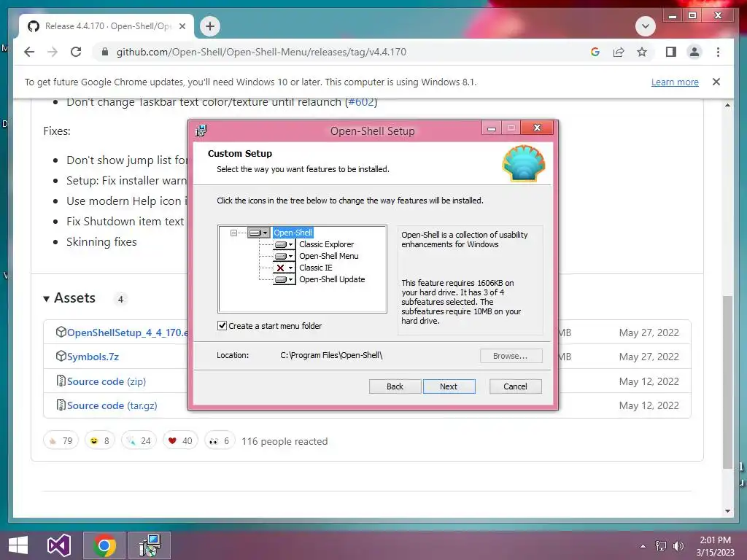Download OpenShellSetup_4_4_170 asset

[127, 332]
